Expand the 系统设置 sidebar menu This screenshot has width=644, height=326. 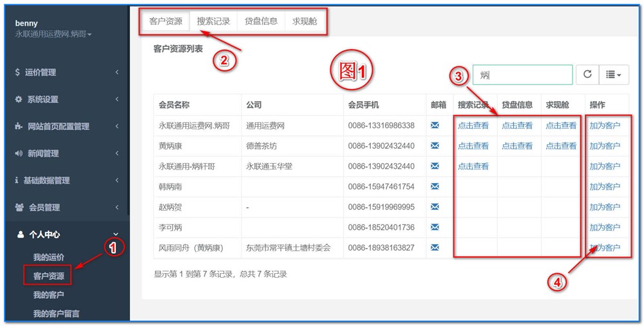pos(67,99)
